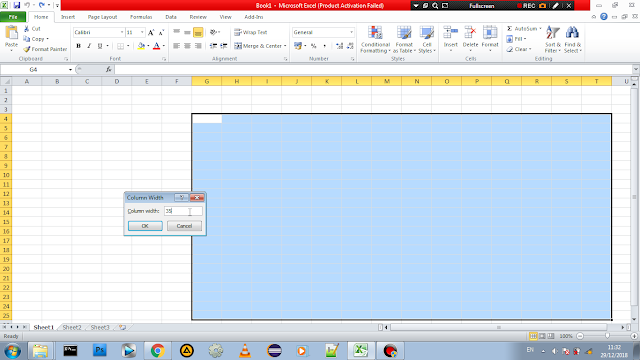Viewport: 640px width, 360px height.
Task: Click the Increase Decimal icon
Action: click(x=339, y=46)
